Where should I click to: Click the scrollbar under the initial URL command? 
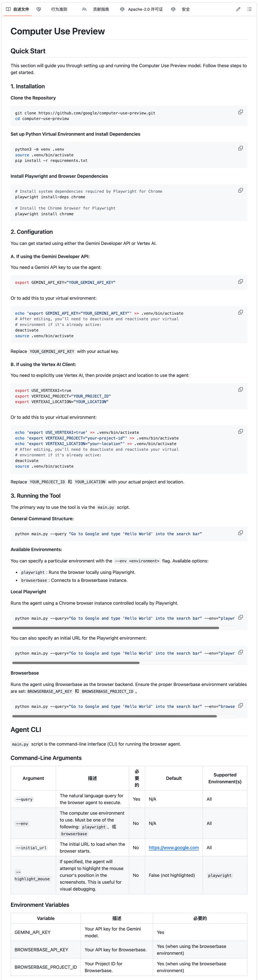[x=76, y=663]
